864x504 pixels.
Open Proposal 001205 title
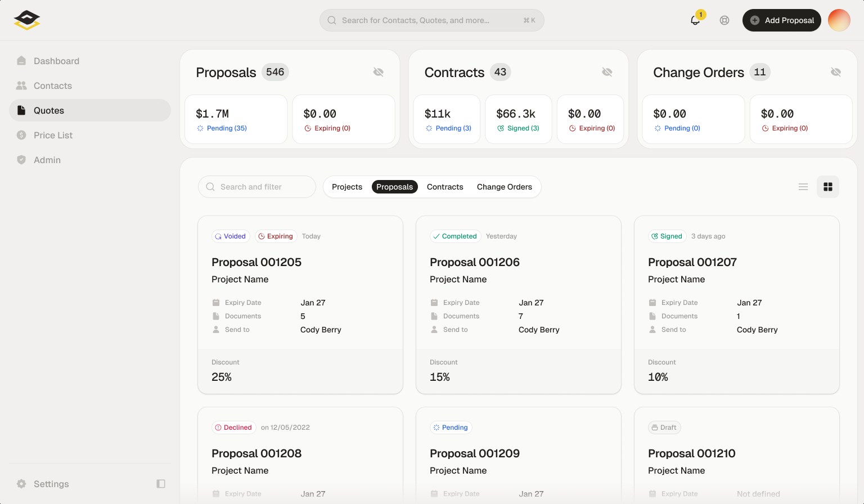click(256, 262)
